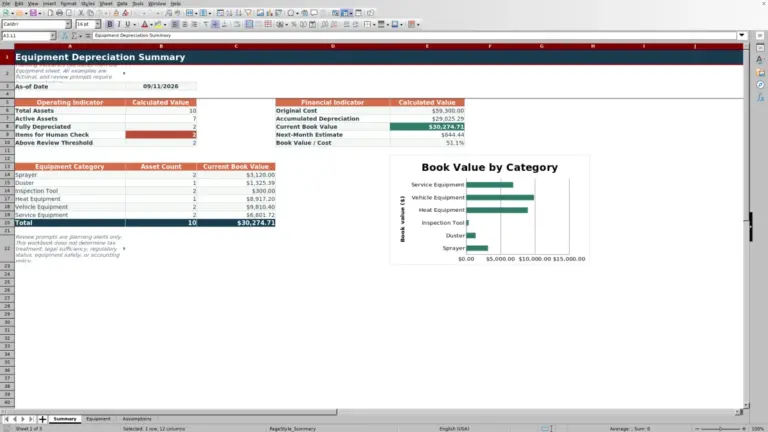Click the Insert comment icon
The height and width of the screenshot is (432, 768).
click(314, 13)
